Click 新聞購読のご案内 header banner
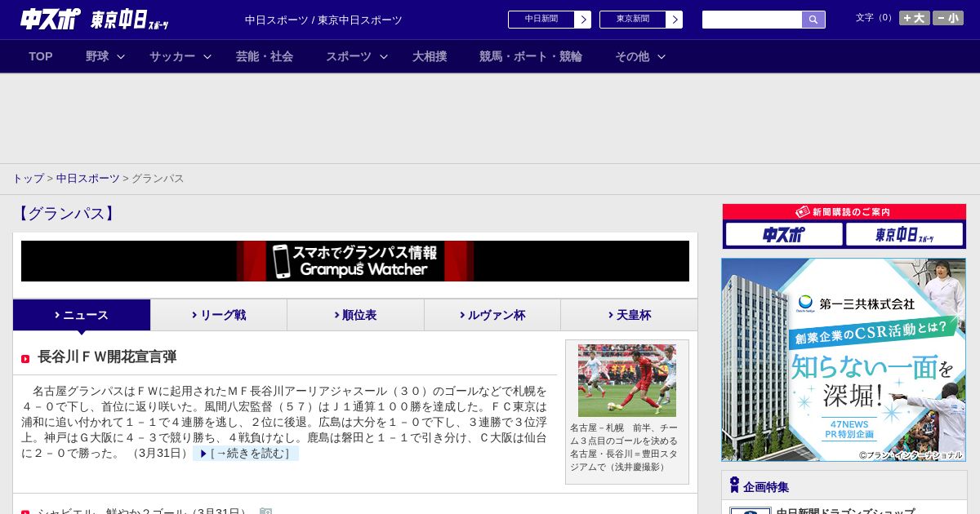Image resolution: width=980 pixels, height=514 pixels. click(x=844, y=212)
